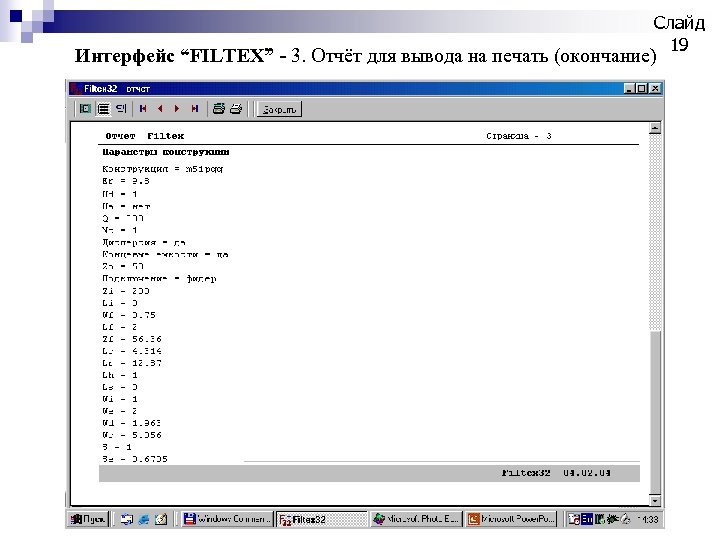Click the row with value 1.963
The width and height of the screenshot is (720, 540).
tap(132, 423)
